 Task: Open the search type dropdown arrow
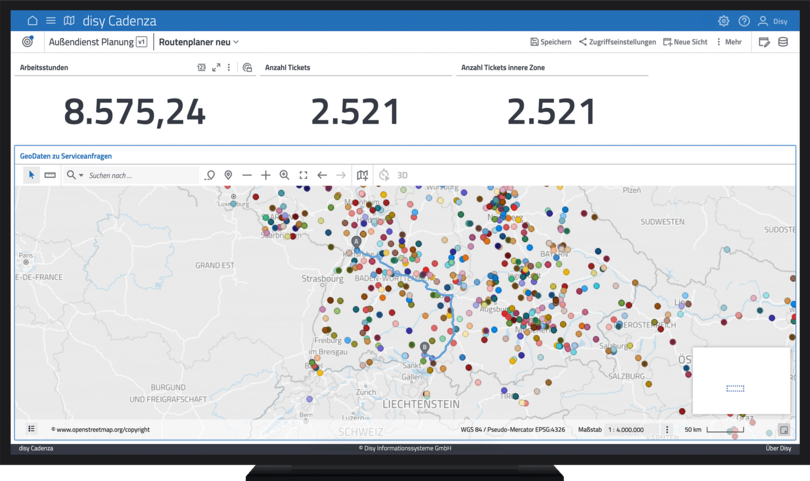81,176
